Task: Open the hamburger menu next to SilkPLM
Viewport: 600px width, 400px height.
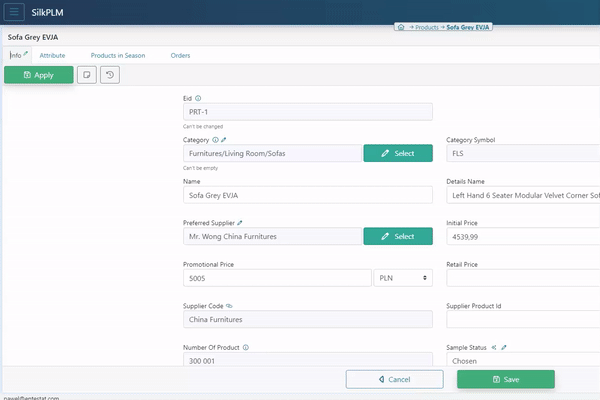Action: (16, 13)
